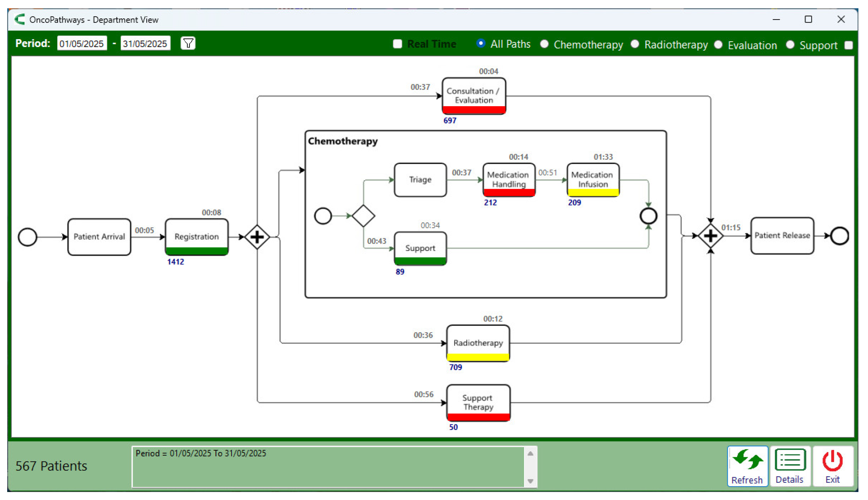Screen dimensions: 868x500
Task: Click the parallel gateway after Registration
Action: point(257,237)
